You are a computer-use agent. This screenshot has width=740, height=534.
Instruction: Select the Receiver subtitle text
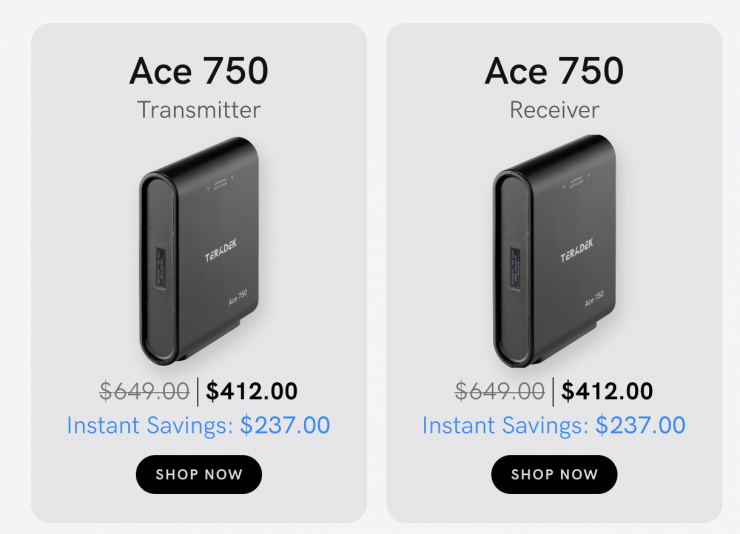pyautogui.click(x=554, y=109)
